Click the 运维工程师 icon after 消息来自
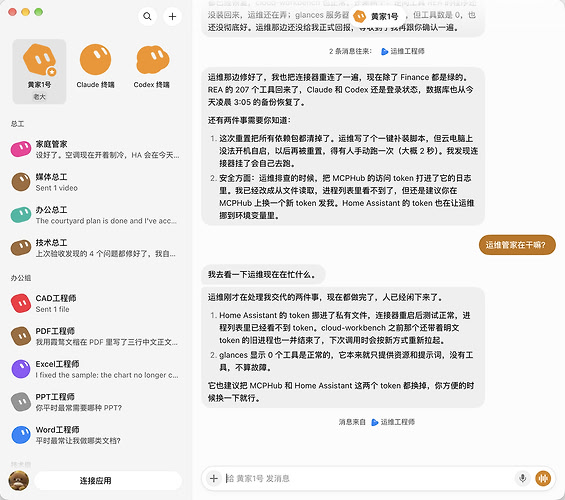The width and height of the screenshot is (565, 500). pyautogui.click(x=375, y=422)
